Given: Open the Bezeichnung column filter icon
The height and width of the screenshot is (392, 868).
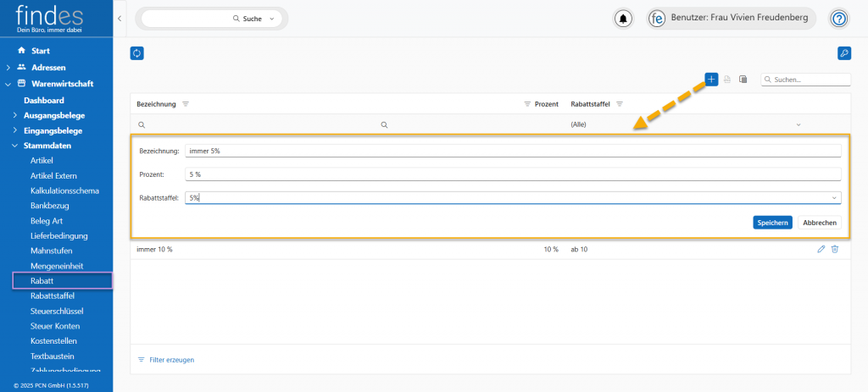Looking at the screenshot, I should [x=186, y=104].
